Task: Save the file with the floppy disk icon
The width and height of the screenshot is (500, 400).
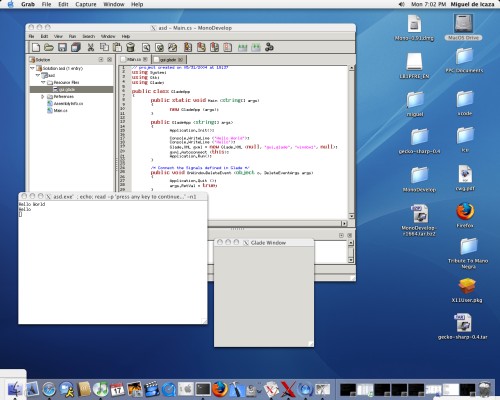Action: point(62,47)
